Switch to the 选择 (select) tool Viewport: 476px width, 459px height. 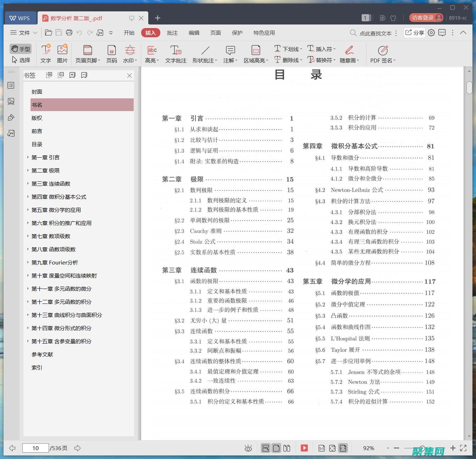pos(21,60)
